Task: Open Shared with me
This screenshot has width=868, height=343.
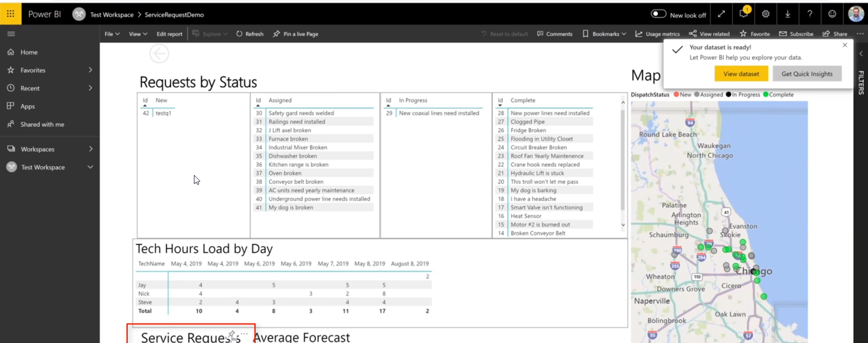Action: point(42,124)
